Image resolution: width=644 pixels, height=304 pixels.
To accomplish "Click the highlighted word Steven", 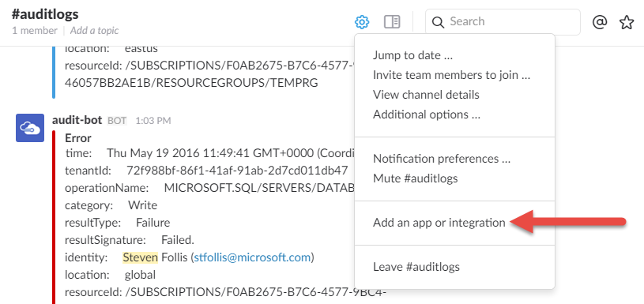I will coord(140,257).
